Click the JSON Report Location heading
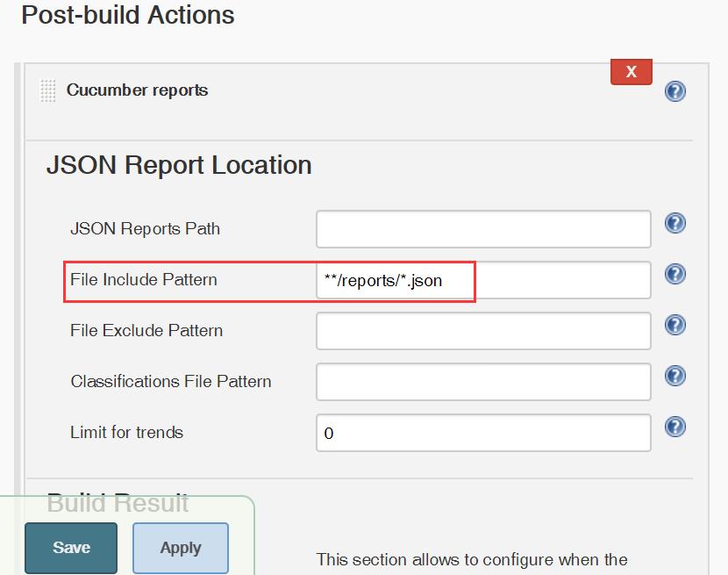The image size is (728, 575). (179, 165)
